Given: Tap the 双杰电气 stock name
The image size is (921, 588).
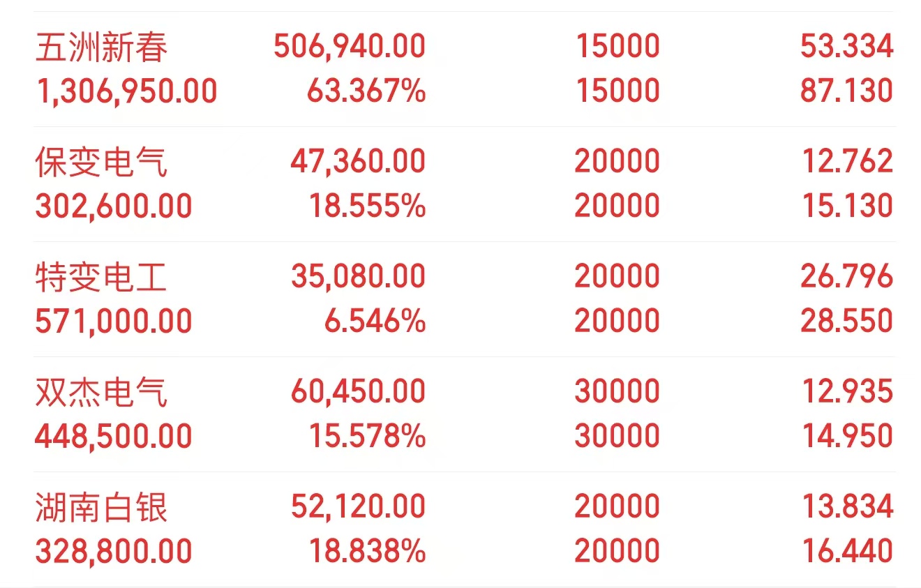Looking at the screenshot, I should pyautogui.click(x=102, y=393).
